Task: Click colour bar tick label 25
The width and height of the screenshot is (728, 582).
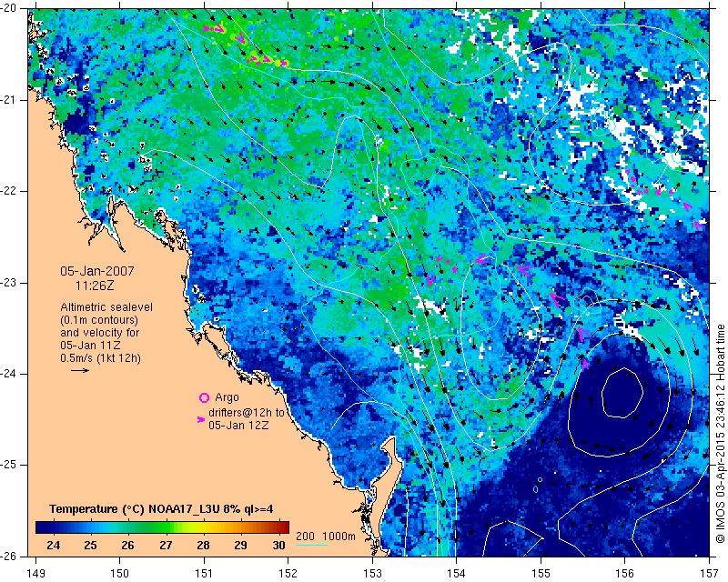Action: pos(90,546)
